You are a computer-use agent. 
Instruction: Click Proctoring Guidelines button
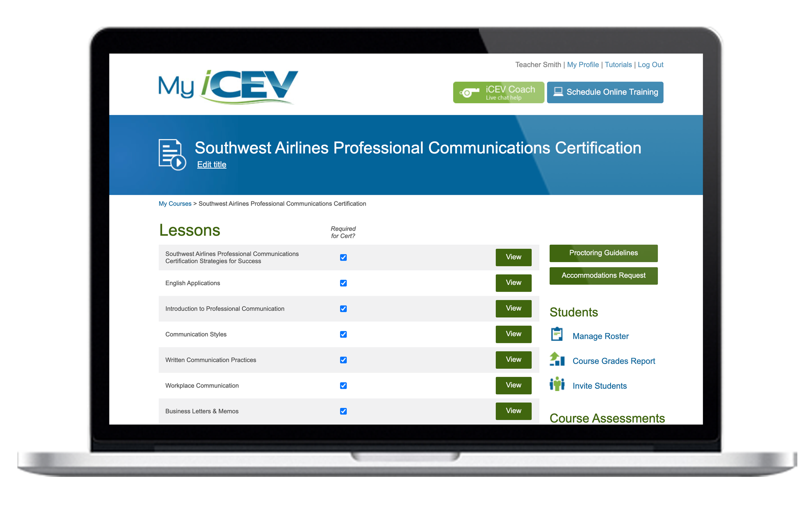604,252
